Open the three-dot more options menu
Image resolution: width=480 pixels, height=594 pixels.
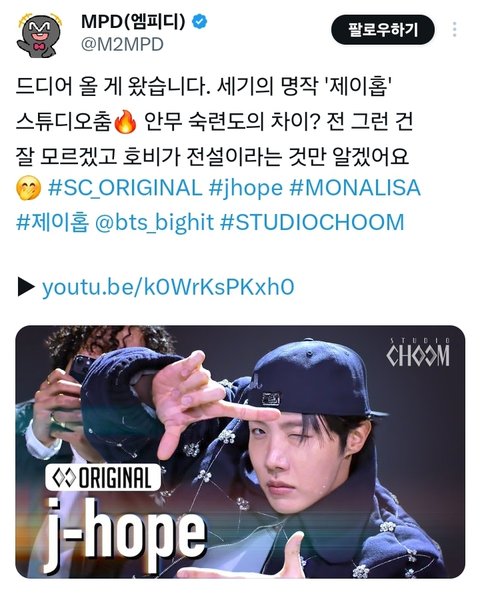(454, 30)
